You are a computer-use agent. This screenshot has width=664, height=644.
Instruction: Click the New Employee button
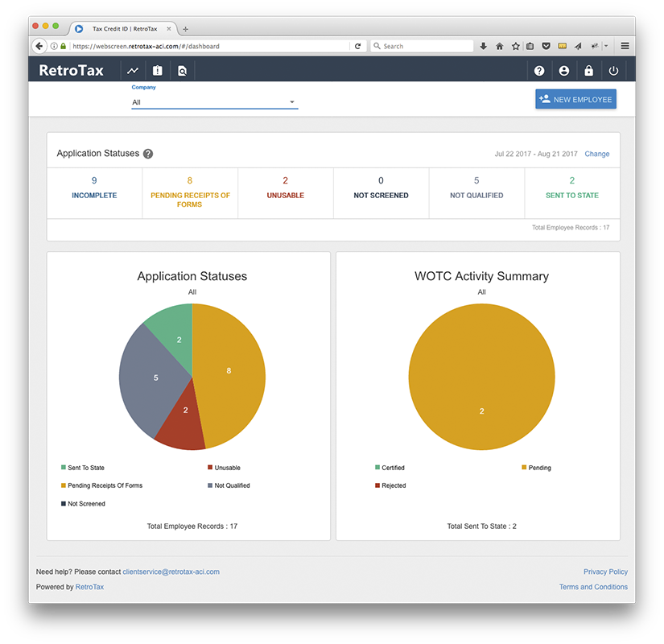(x=576, y=99)
